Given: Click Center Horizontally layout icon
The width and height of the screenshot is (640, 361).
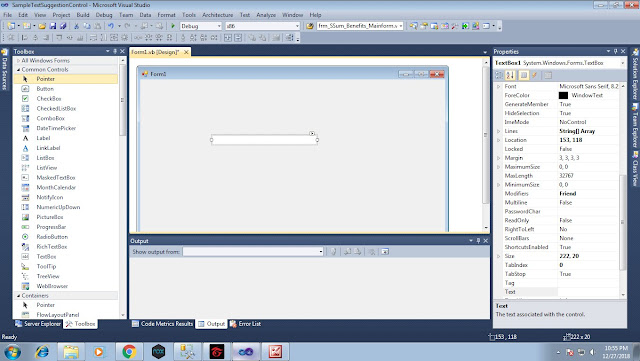Looking at the screenshot, I should point(228,38).
